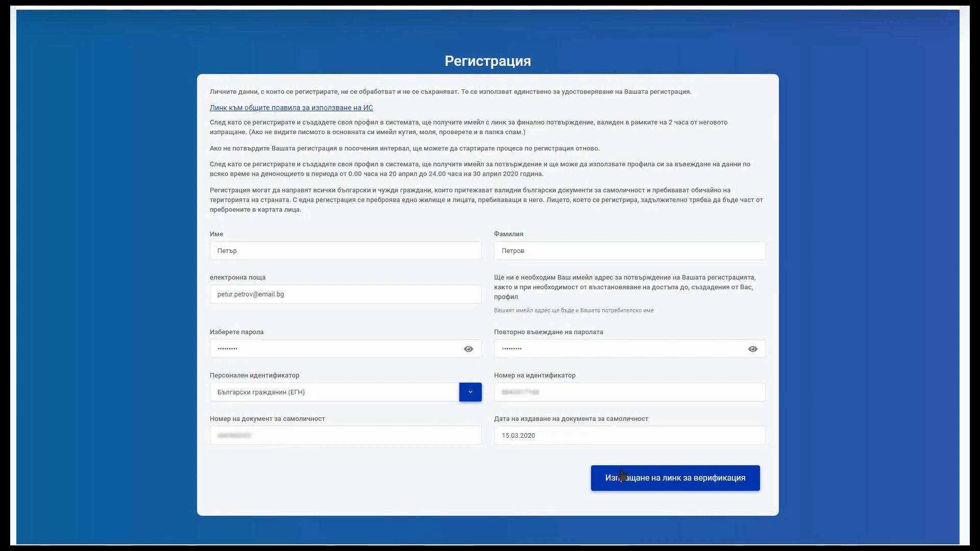Image resolution: width=980 pixels, height=551 pixels.
Task: Expand the blue chevron dropdown button
Action: 470,392
